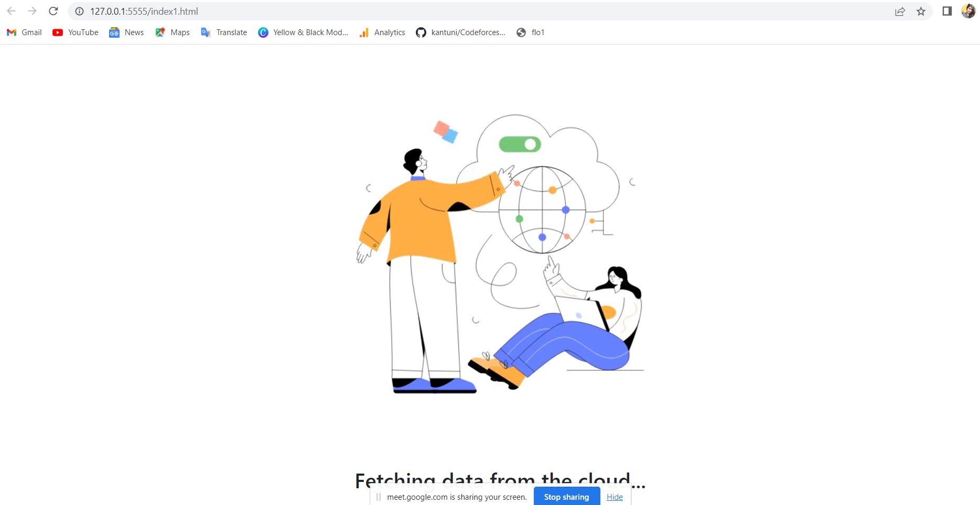The image size is (980, 505).
Task: Reload the page with the refresh icon
Action: pos(53,11)
